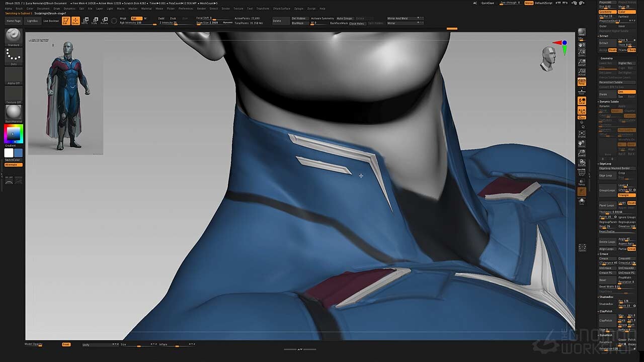Click the Scroll hand icon in right shelf
Viewport: 644px width, 362px height.
pyautogui.click(x=582, y=45)
